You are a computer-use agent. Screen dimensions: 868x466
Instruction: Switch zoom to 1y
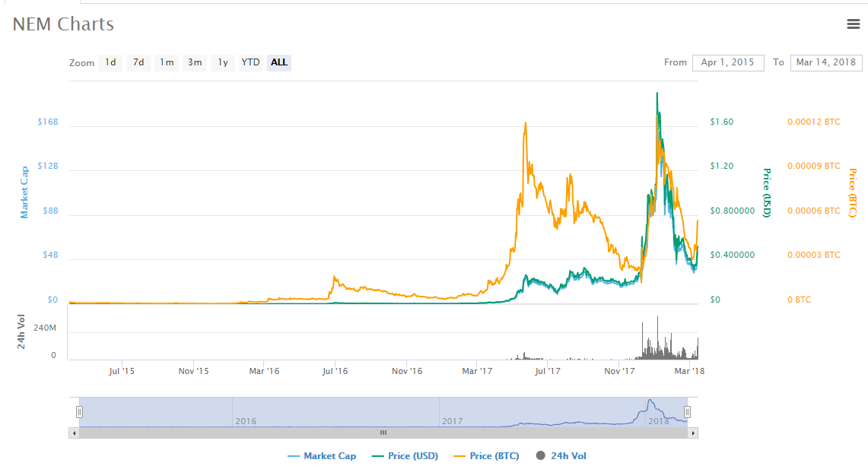(x=222, y=62)
